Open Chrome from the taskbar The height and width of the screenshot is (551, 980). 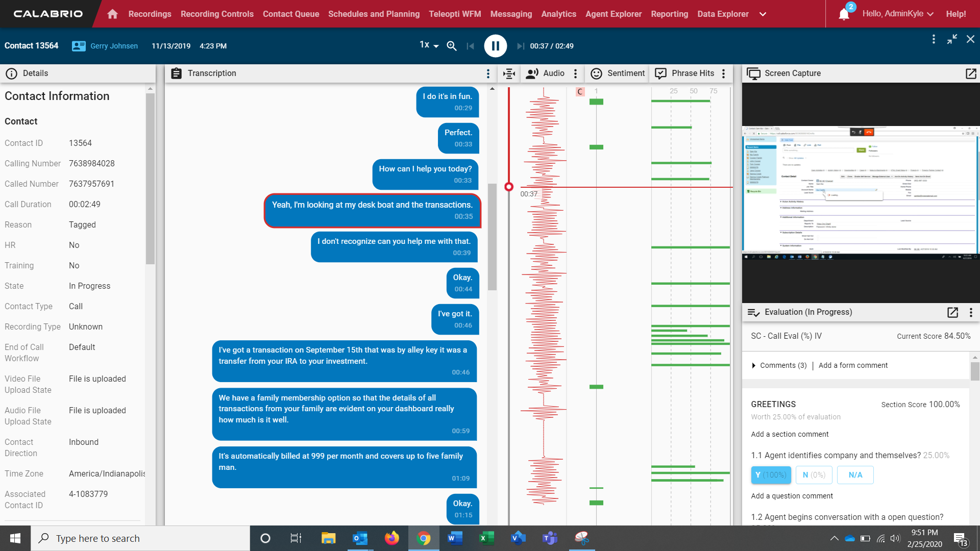[423, 538]
